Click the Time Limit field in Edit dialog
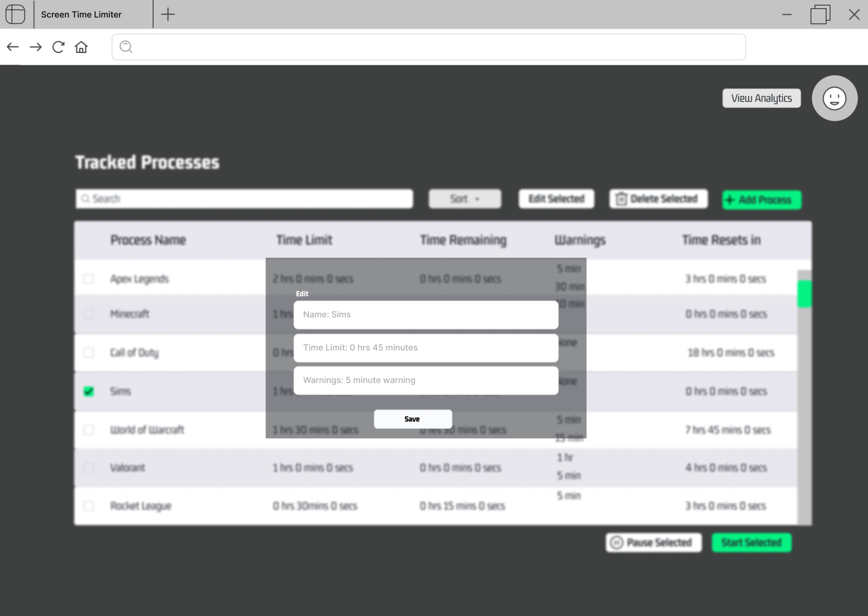868x616 pixels. tap(426, 348)
